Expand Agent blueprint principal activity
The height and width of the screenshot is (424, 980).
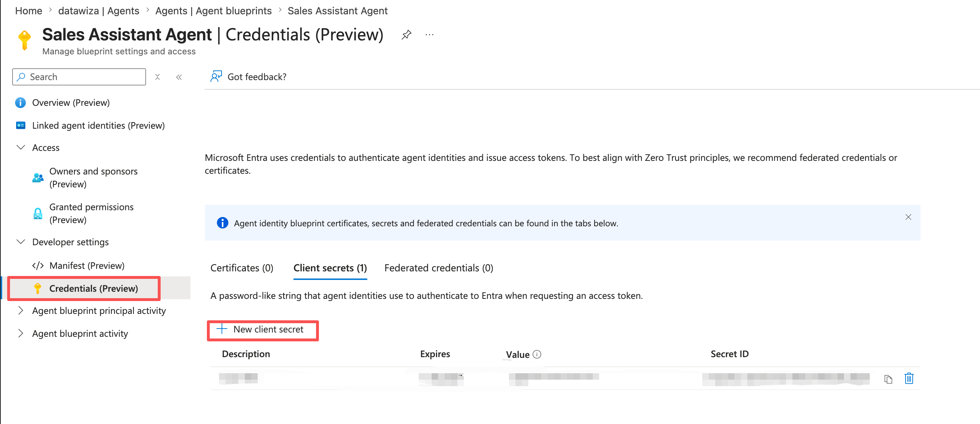[21, 310]
